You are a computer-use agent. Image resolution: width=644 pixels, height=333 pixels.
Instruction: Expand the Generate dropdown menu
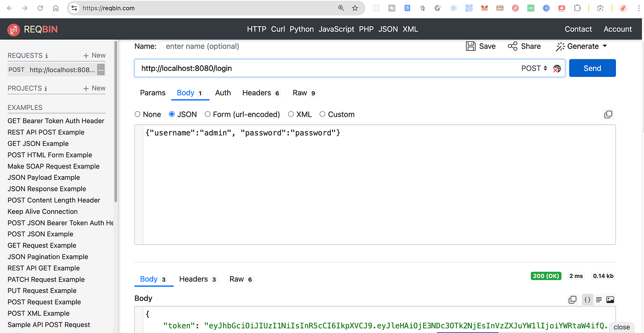tap(604, 46)
